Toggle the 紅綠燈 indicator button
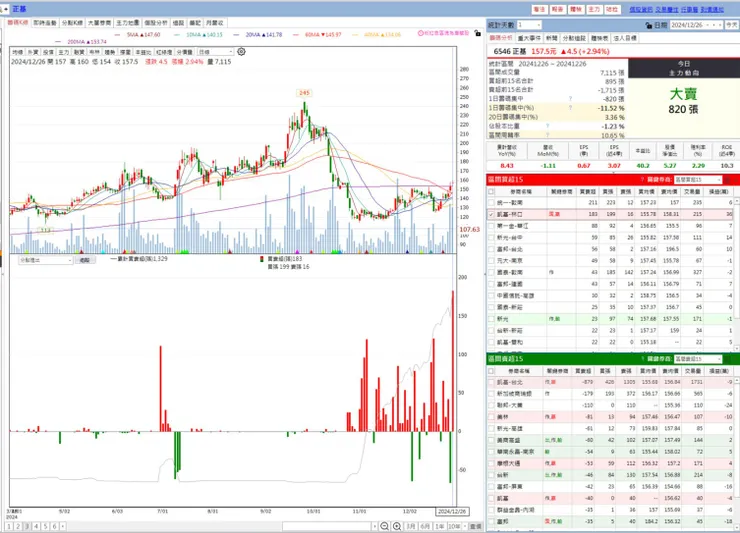This screenshot has width=740, height=533. pyautogui.click(x=164, y=52)
